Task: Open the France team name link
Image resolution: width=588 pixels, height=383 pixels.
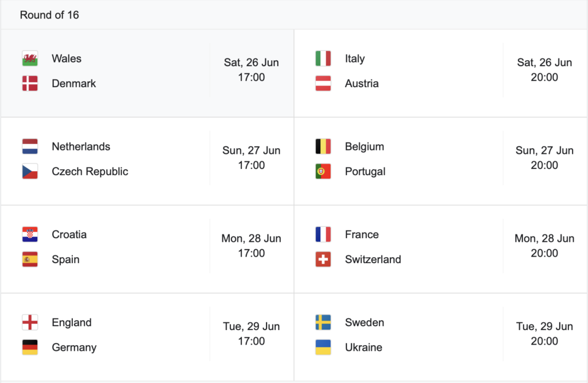Action: [362, 234]
